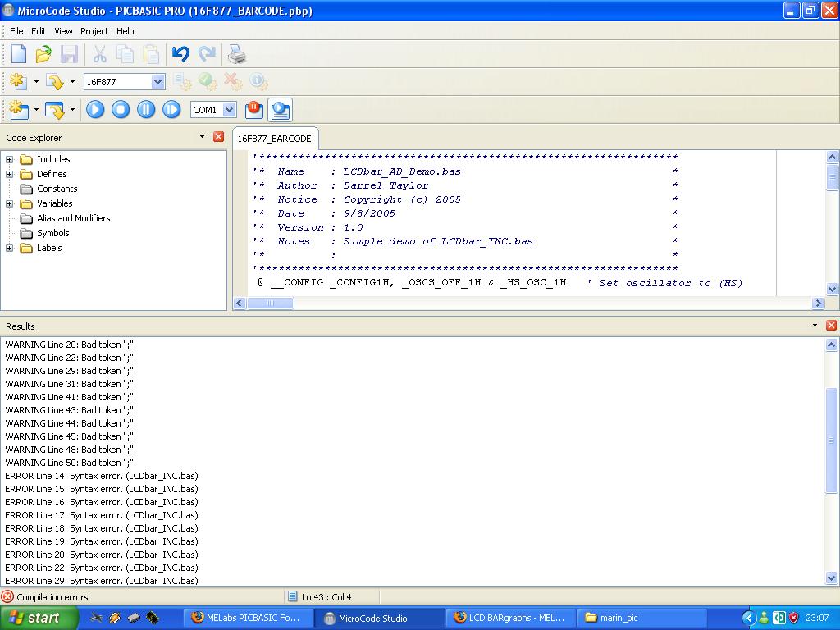
Task: Expand the Includes tree node
Action: point(10,159)
